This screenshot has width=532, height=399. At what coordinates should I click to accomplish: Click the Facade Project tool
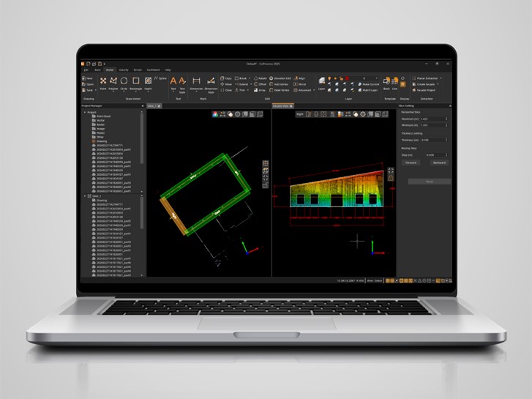click(x=424, y=90)
